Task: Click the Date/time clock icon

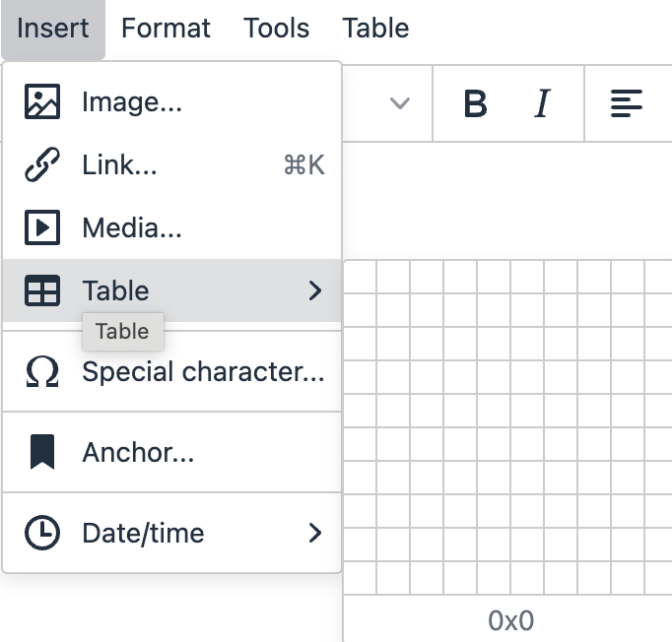Action: pyautogui.click(x=42, y=533)
